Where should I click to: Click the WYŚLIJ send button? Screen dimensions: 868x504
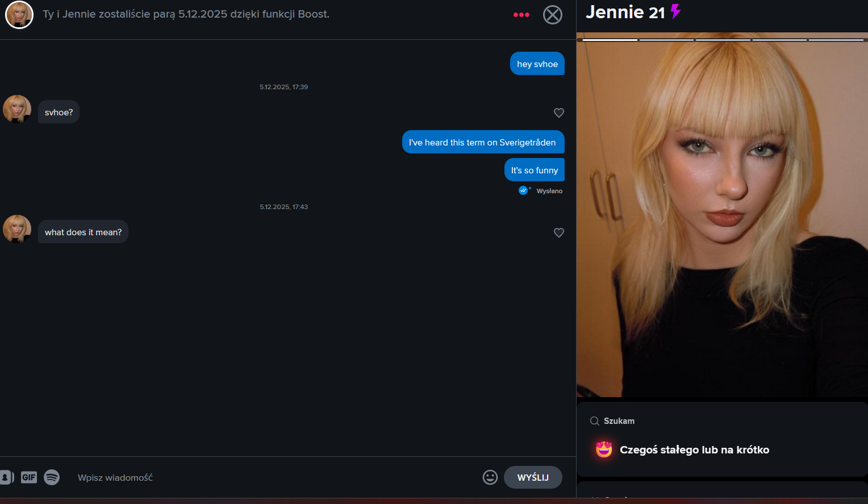533,477
